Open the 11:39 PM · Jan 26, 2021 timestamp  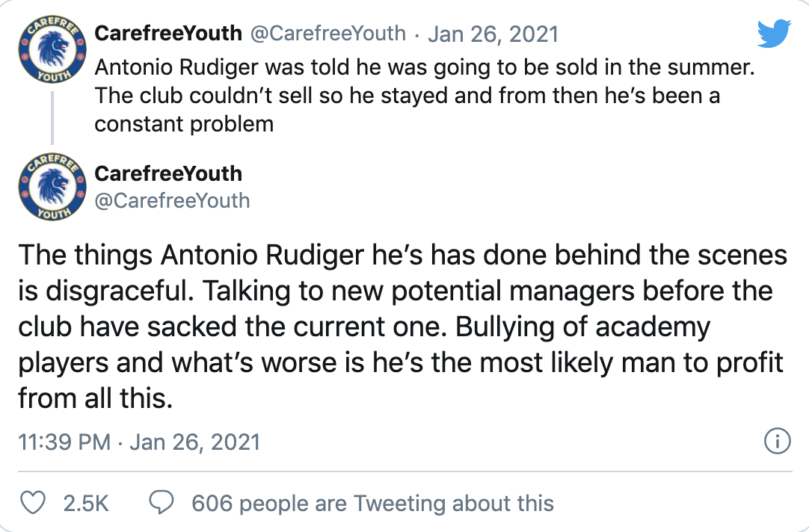pyautogui.click(x=139, y=442)
